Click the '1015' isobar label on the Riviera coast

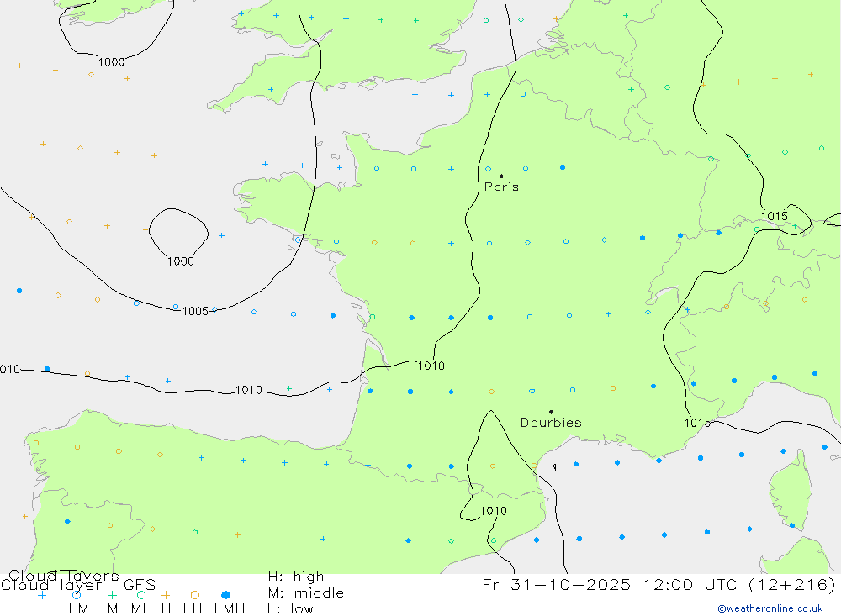(697, 423)
